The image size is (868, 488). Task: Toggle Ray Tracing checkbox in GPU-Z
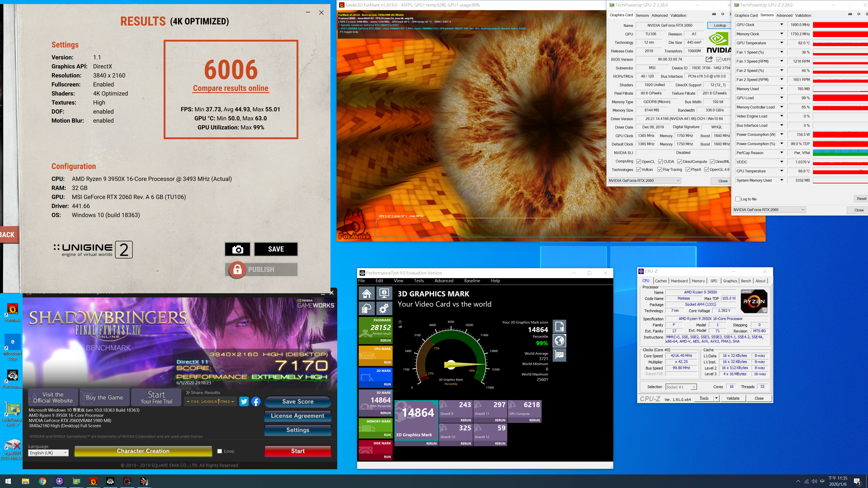(x=660, y=169)
